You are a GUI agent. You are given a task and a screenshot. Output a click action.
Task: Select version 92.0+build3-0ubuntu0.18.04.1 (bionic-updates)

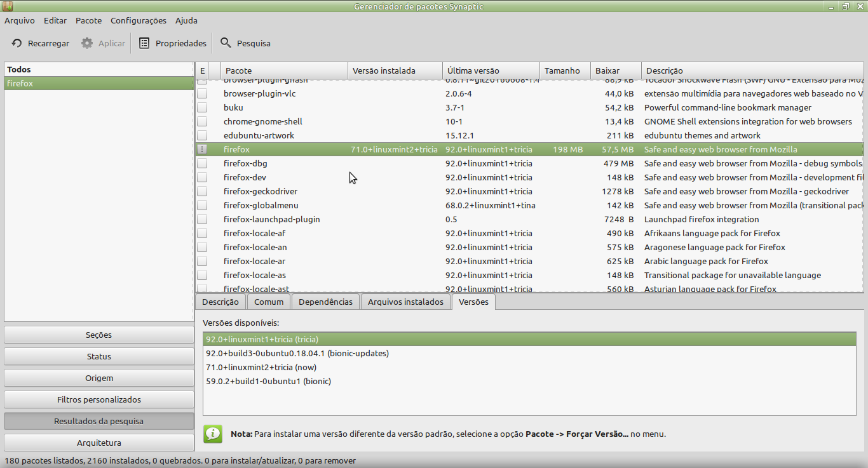pyautogui.click(x=529, y=353)
